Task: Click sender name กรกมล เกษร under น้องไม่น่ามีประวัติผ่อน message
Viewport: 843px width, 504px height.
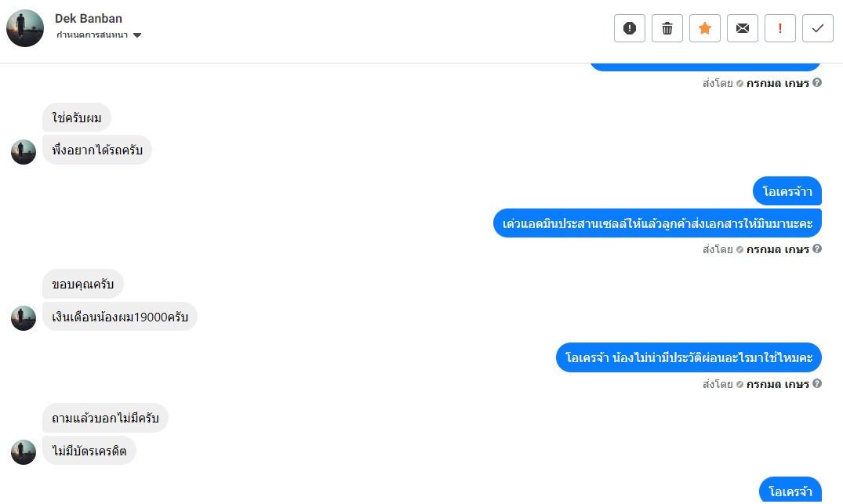Action: 777,384
